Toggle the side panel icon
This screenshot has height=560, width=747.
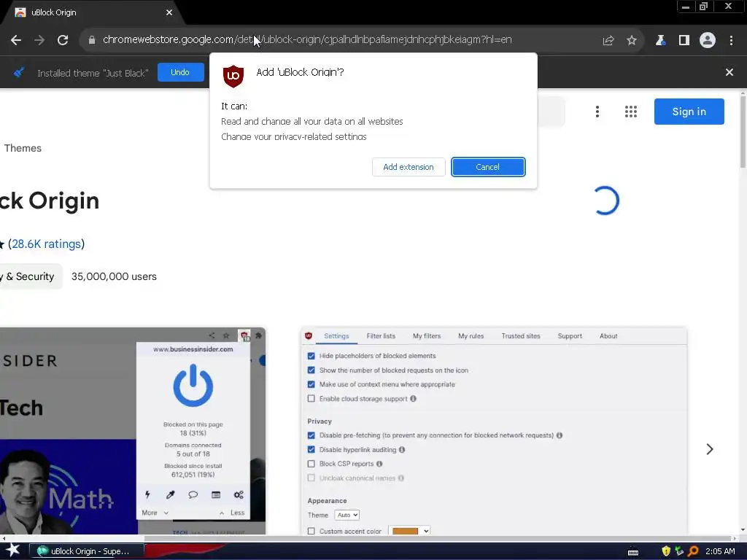coord(684,41)
